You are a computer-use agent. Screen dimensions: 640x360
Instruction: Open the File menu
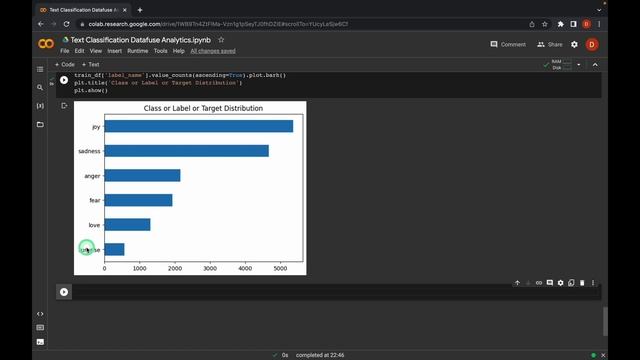(x=64, y=51)
